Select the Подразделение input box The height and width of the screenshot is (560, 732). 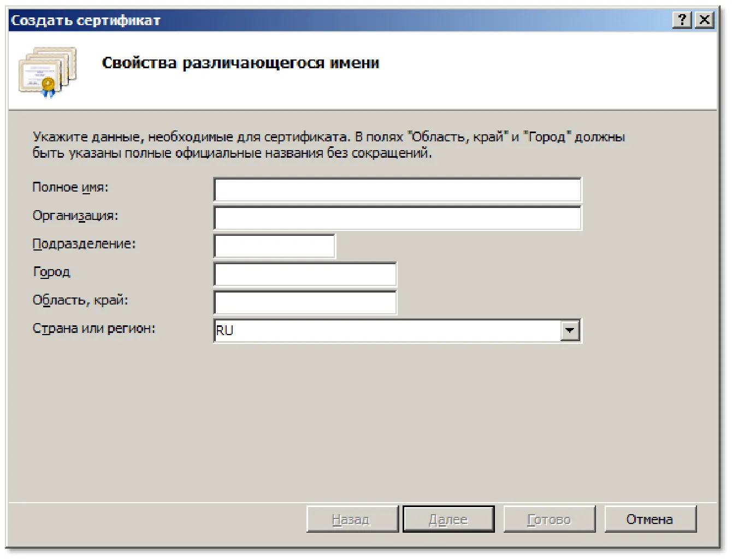(274, 246)
